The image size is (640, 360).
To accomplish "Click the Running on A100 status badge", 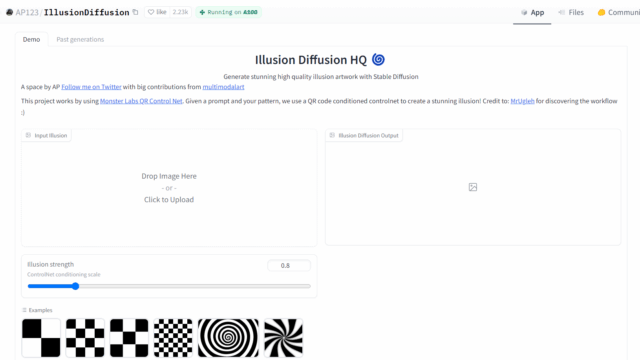I will coord(229,12).
